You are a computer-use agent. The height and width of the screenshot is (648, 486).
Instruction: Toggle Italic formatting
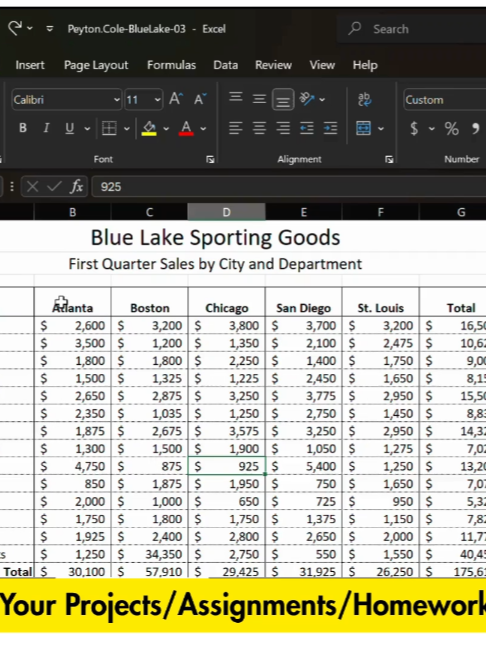click(46, 128)
